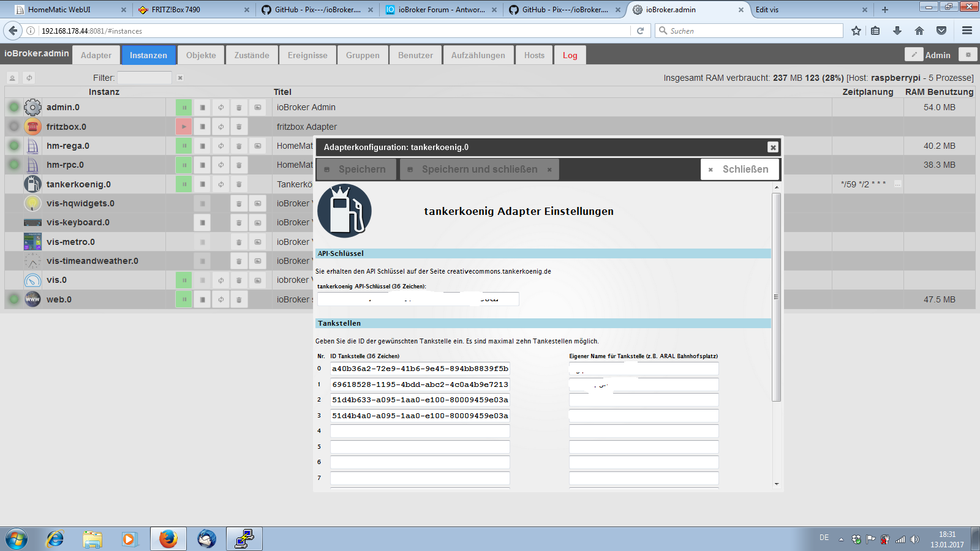Viewport: 980px width, 551px height.
Task: Switch to the Zustände tab
Action: pos(252,55)
